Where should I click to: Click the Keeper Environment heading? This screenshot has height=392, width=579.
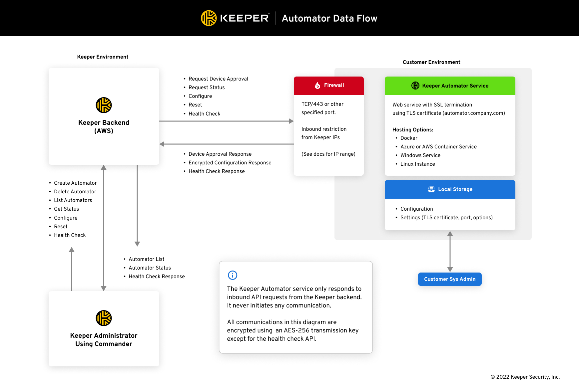coord(103,57)
